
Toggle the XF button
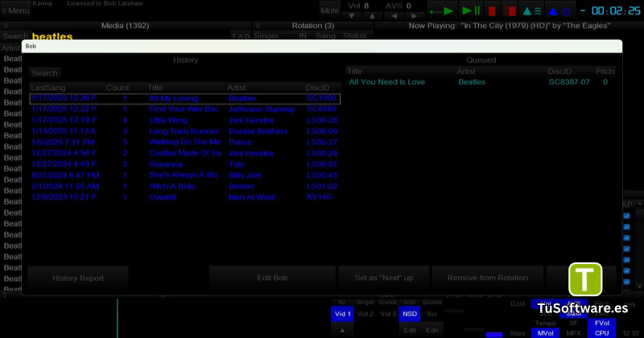point(573,324)
